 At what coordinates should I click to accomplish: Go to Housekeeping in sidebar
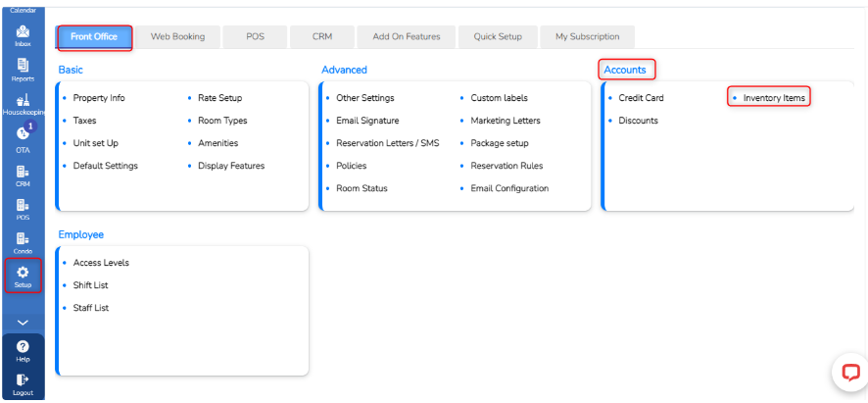point(23,103)
